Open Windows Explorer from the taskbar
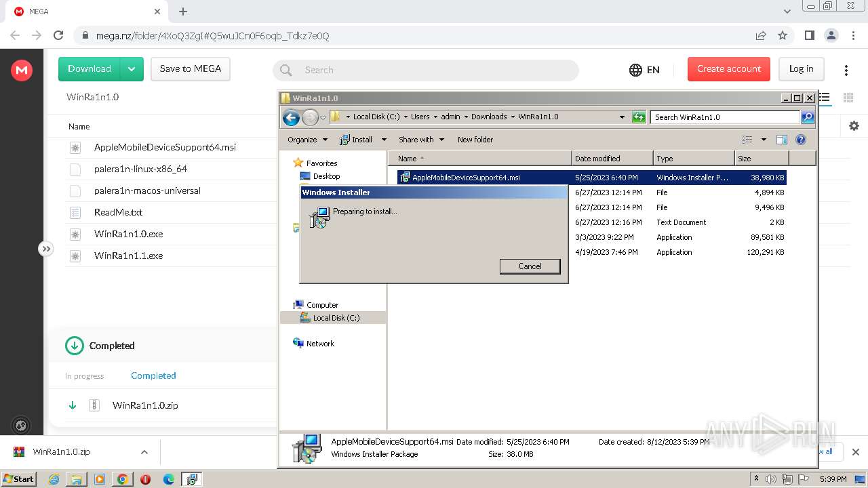This screenshot has width=868, height=488. tap(77, 479)
